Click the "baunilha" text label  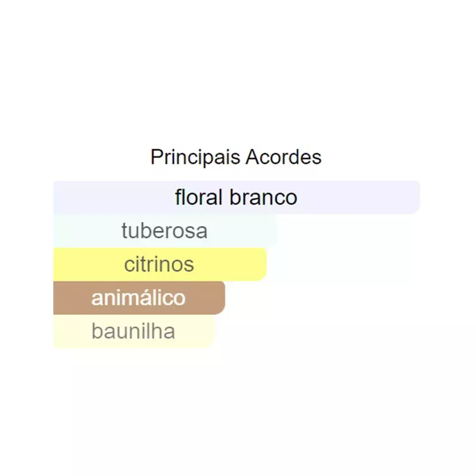coord(133,332)
